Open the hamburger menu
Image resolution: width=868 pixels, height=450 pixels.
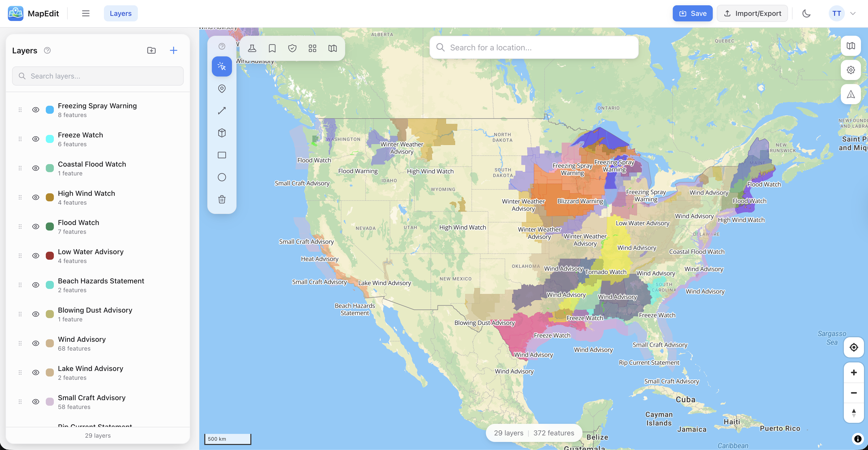tap(86, 14)
